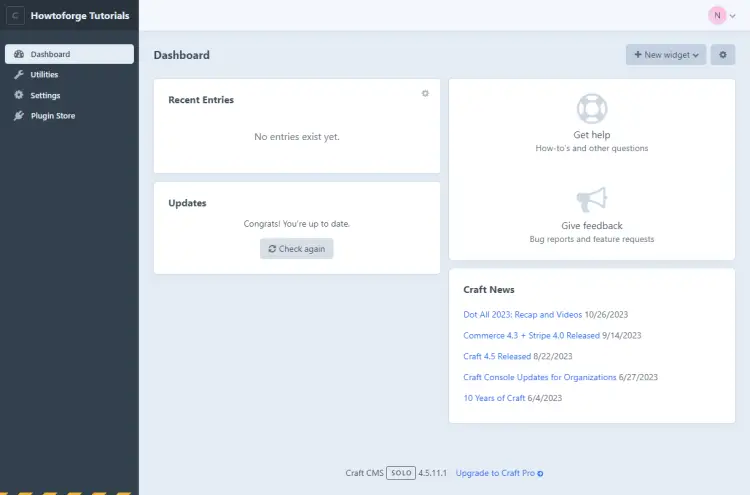Viewport: 750px width, 495px height.
Task: Open Dot All 2023 Recap news link
Action: pyautogui.click(x=522, y=314)
